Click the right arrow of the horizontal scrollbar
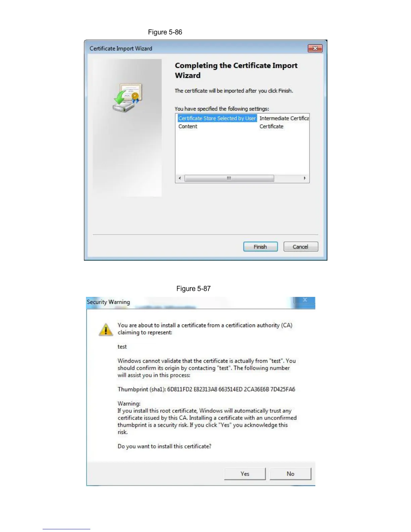411x532 pixels. click(x=305, y=178)
